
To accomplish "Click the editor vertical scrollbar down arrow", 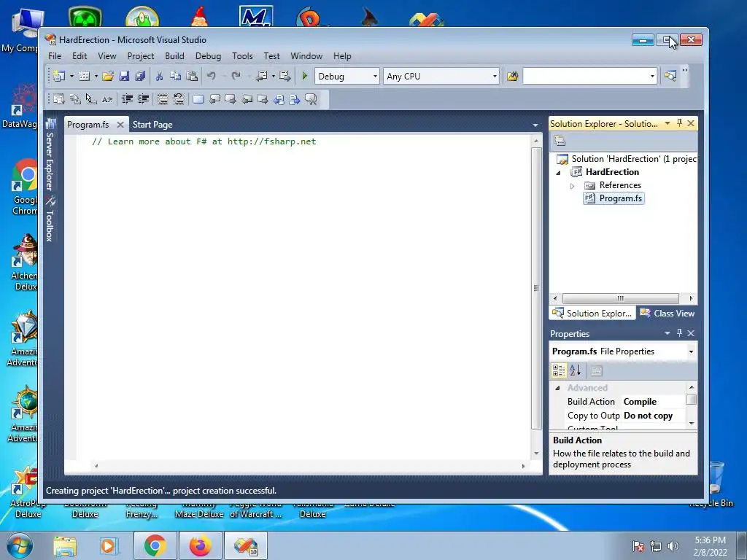I will 536,454.
